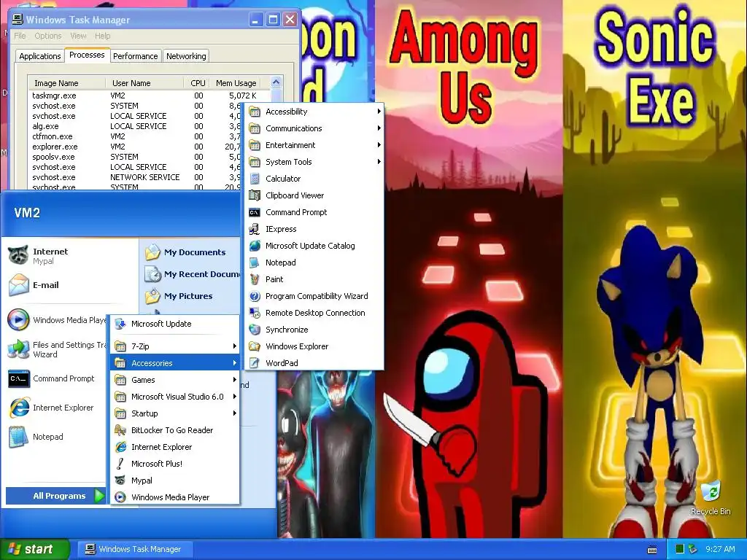Open Microsoft Plus! program entry

[x=174, y=464]
